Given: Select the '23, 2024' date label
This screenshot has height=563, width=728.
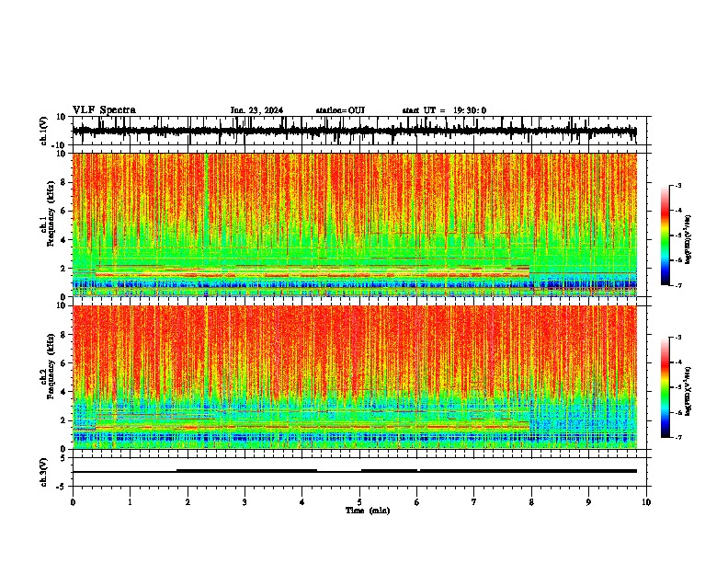Looking at the screenshot, I should point(264,110).
